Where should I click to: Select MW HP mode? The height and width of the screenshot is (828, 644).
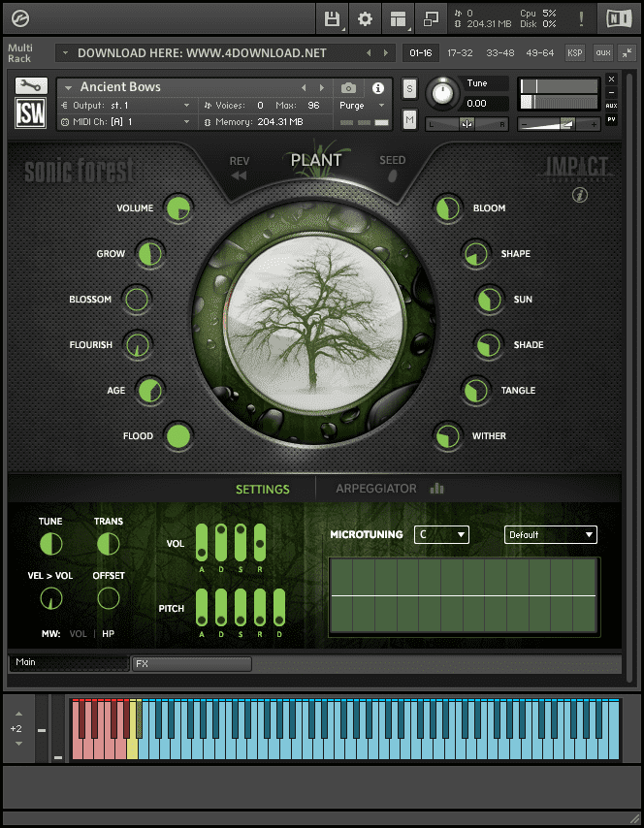point(108,634)
